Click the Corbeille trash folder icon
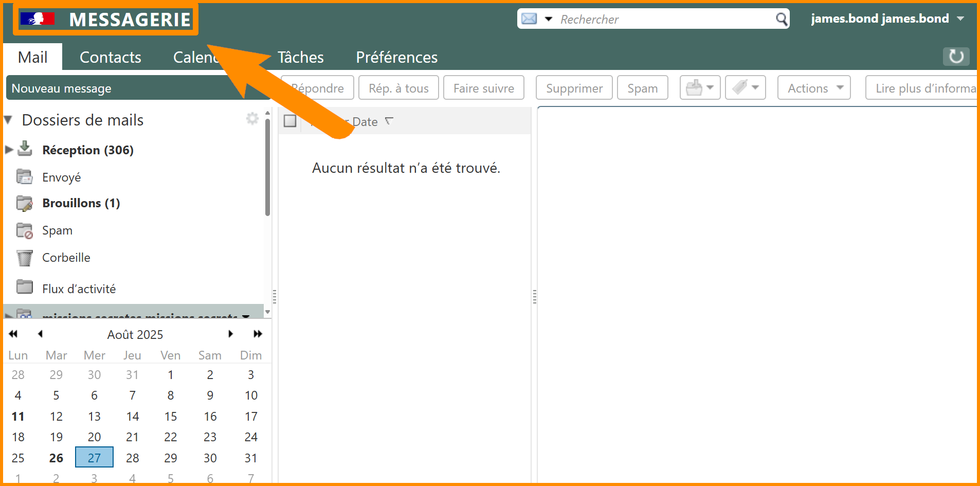Screen dimensions: 980x486 (24, 258)
